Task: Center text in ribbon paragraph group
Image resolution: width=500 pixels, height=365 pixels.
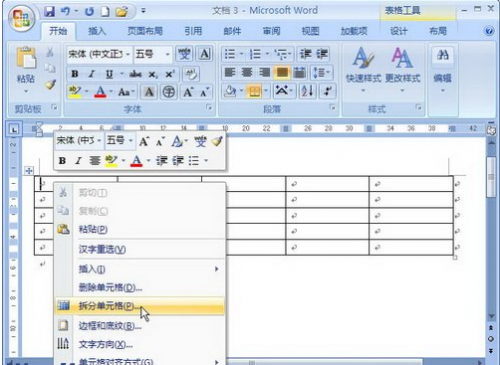Action: tap(247, 72)
